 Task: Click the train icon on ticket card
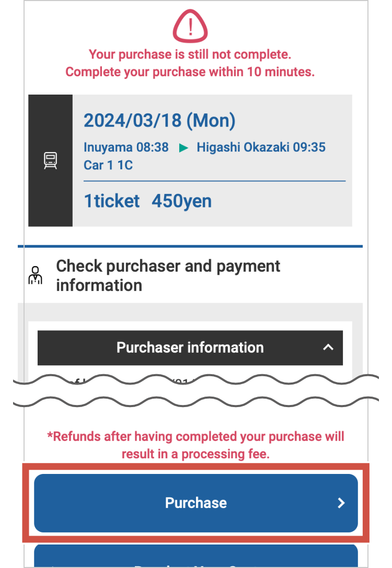tap(50, 160)
